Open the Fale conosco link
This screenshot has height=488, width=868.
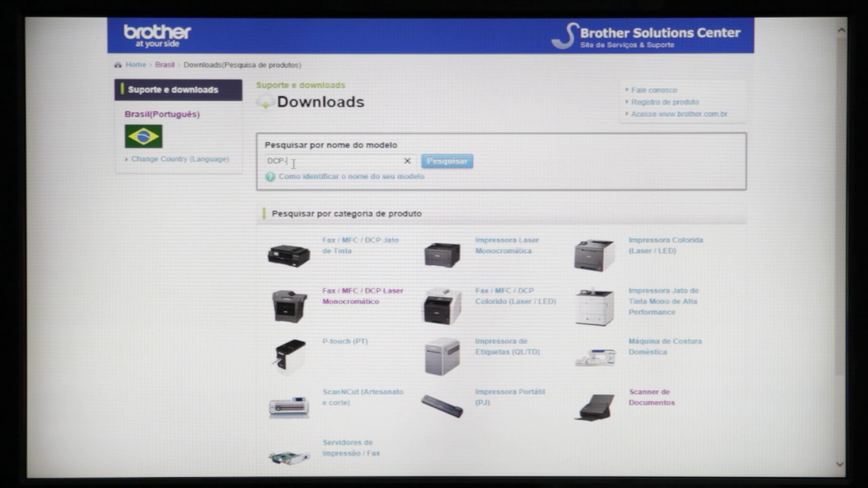pyautogui.click(x=654, y=90)
